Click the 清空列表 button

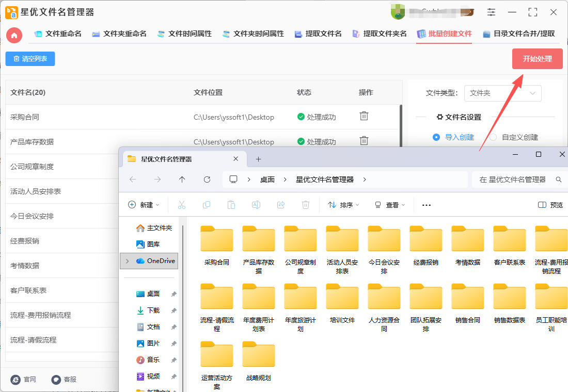pos(30,59)
